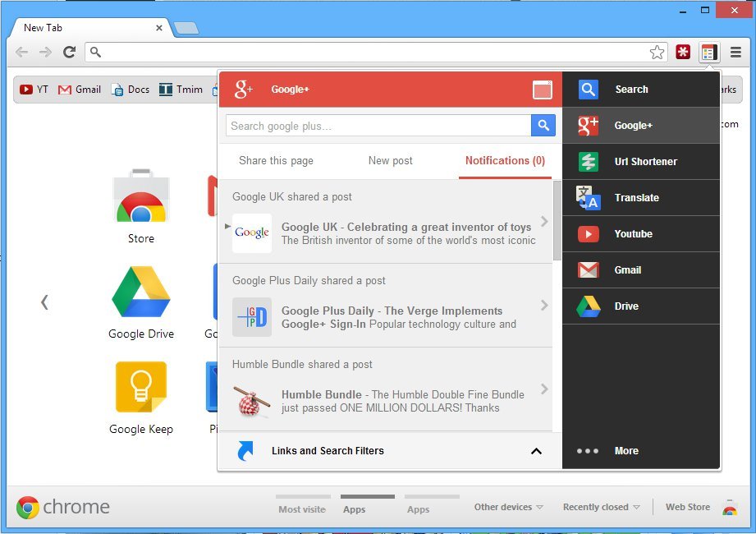Click the red LastPass extension icon
756x534 pixels.
click(x=683, y=52)
